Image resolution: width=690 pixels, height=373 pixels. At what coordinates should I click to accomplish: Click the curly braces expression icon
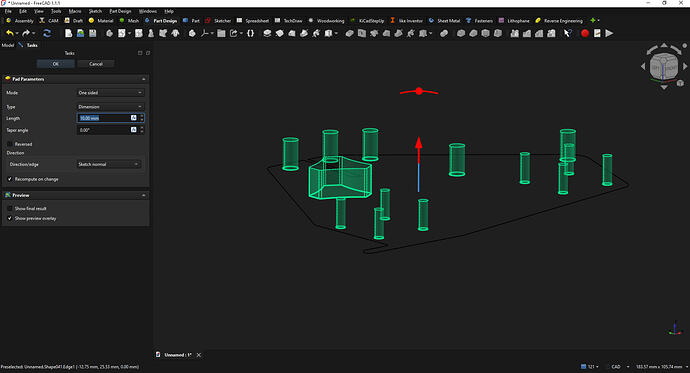250,33
